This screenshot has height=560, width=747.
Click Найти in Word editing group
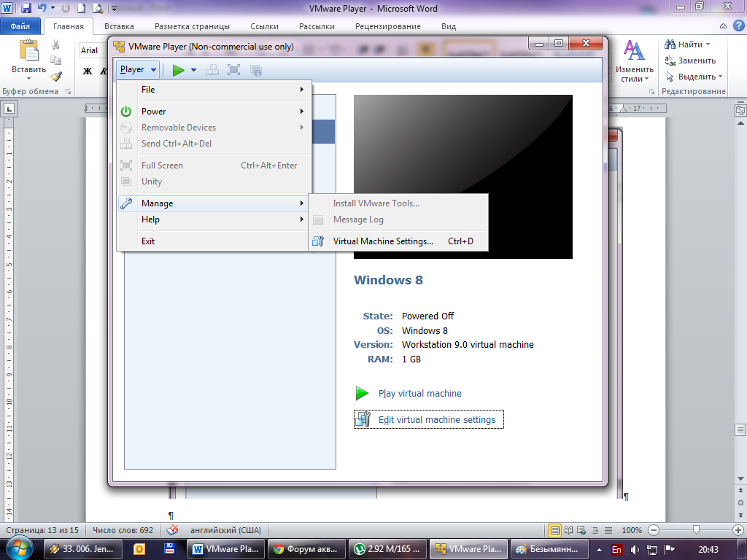[x=687, y=44]
